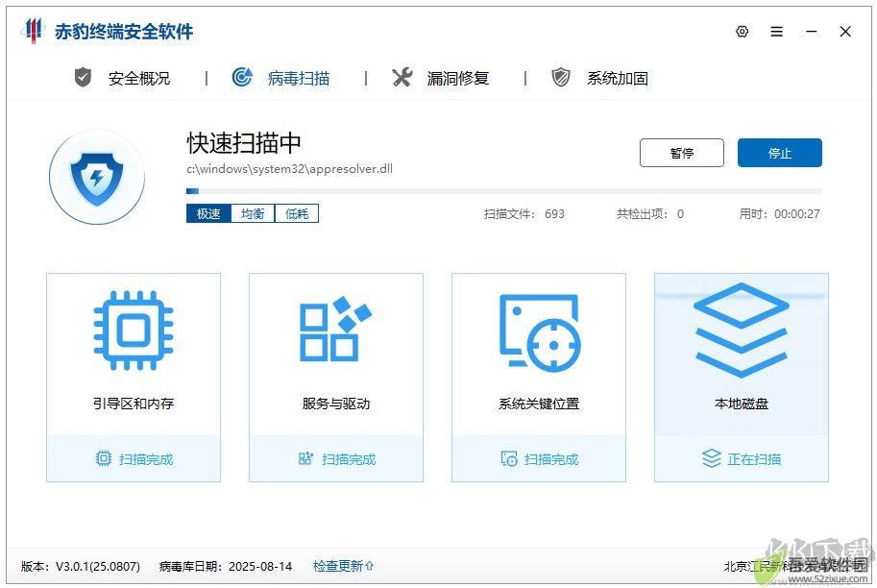Click the 用时: 00:00:27 timer

780,213
